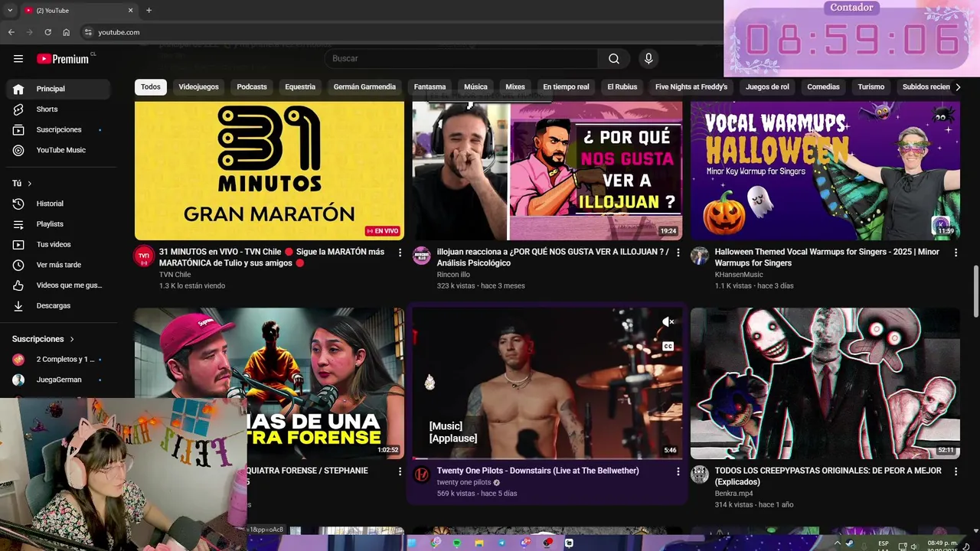Toggle captions on the Twenty One Pilots preview

(x=668, y=347)
